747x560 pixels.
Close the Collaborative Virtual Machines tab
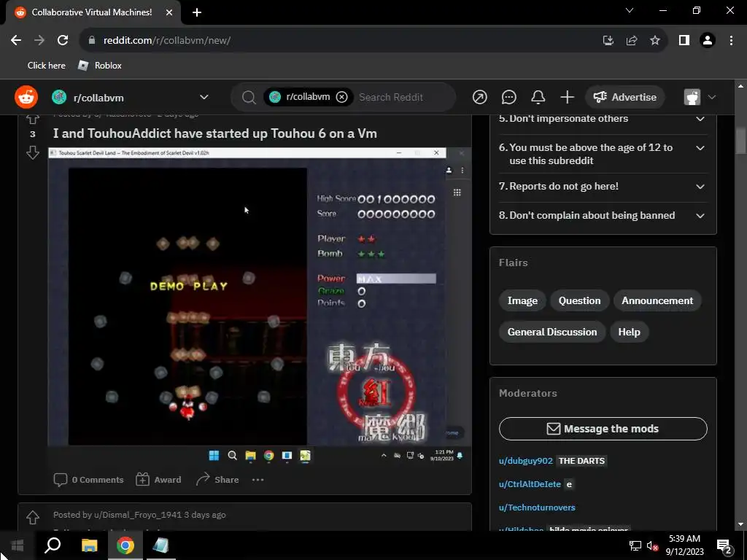pos(169,12)
